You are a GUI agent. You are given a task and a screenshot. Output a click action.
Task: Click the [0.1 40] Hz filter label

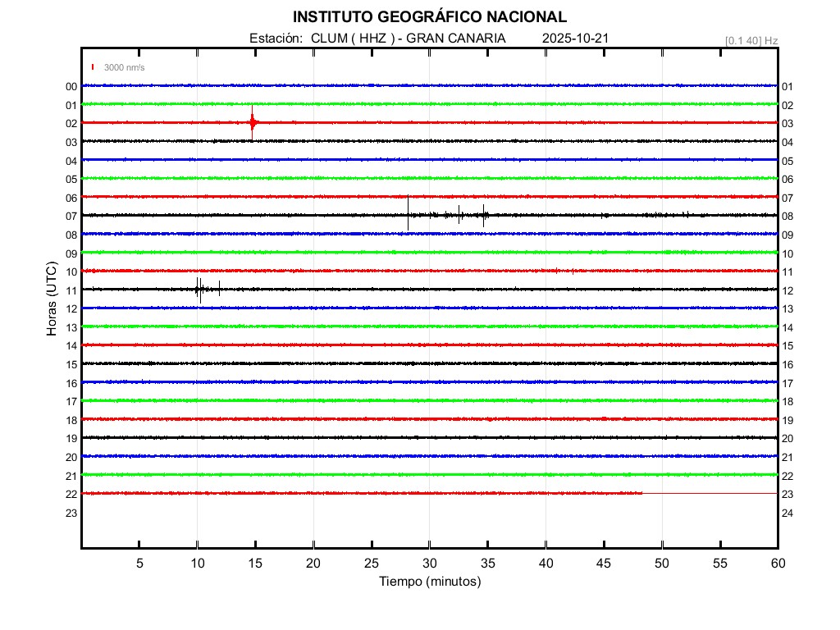click(x=751, y=40)
